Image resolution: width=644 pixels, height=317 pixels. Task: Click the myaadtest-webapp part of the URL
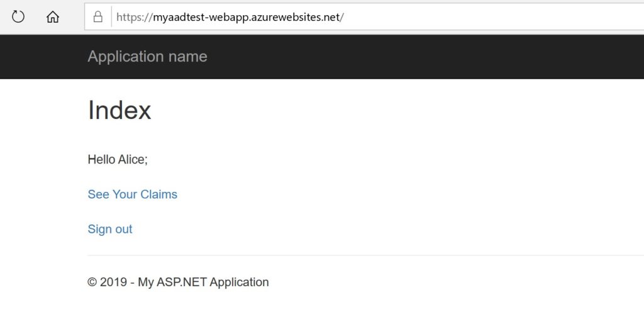[192, 18]
